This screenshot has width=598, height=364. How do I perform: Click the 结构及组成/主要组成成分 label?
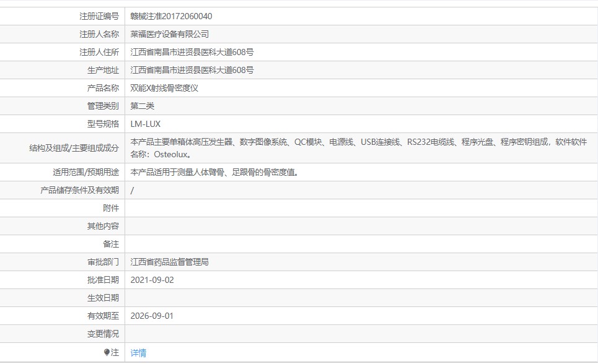[x=74, y=148]
